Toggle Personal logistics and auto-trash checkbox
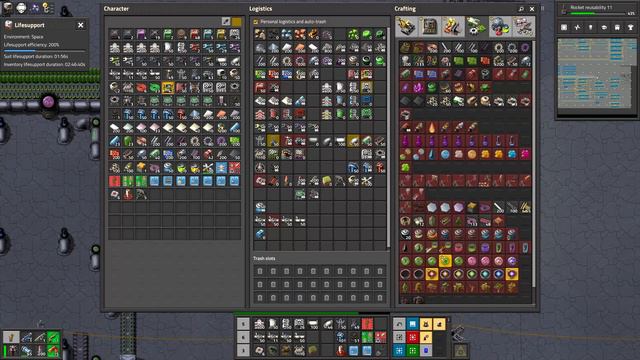This screenshot has height=360, width=640. tap(256, 22)
